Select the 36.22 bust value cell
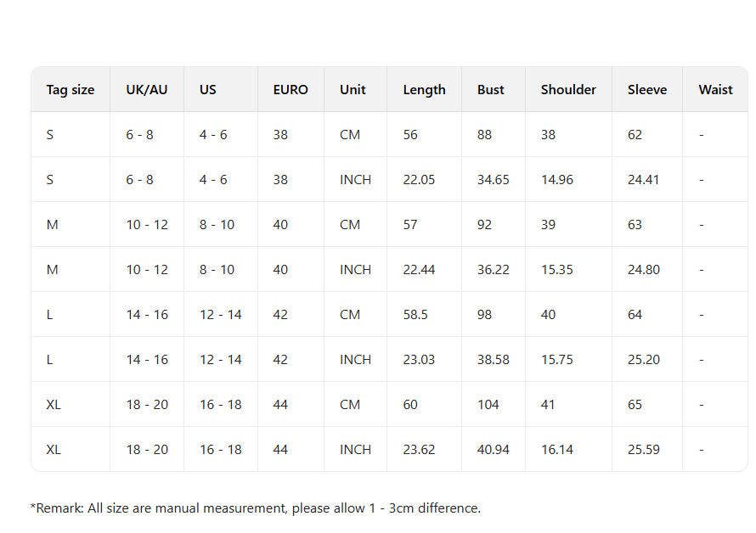The image size is (756, 533). pyautogui.click(x=494, y=269)
